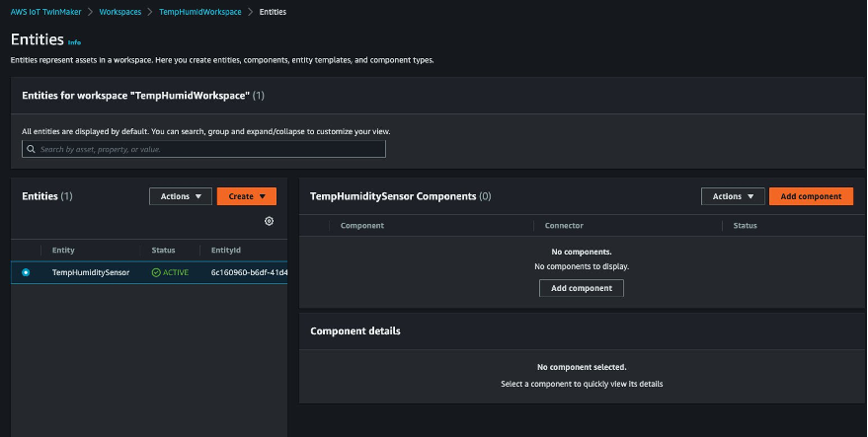The height and width of the screenshot is (437, 868).
Task: Click the Status column header in Entities
Action: [x=163, y=250]
